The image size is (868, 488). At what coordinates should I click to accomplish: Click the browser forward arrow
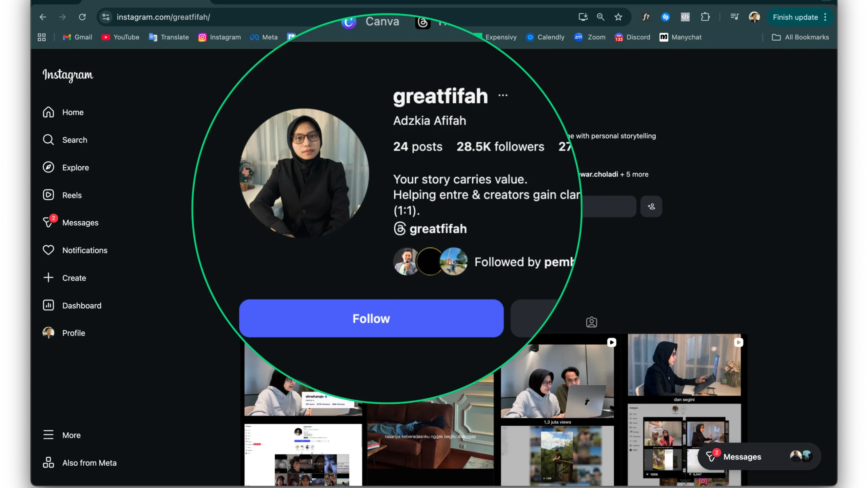tap(62, 17)
